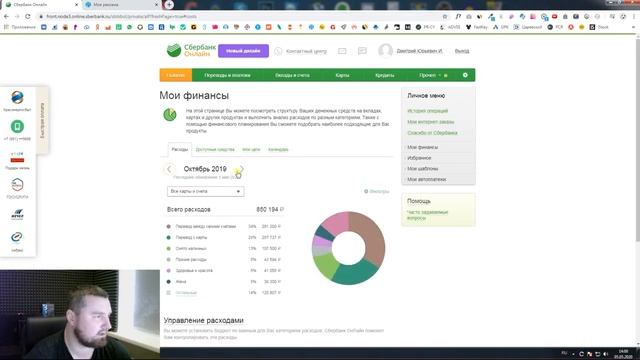Open Мои автоплатежи in personal menu

[427, 179]
